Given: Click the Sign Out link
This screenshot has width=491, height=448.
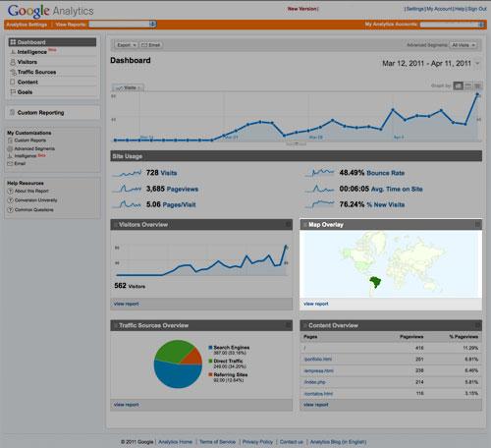Looking at the screenshot, I should [x=476, y=9].
